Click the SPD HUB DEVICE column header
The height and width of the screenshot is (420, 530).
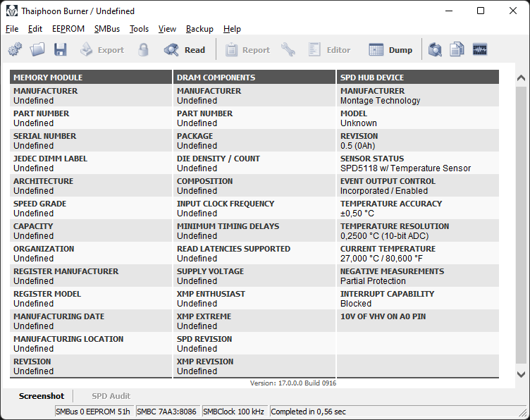417,78
